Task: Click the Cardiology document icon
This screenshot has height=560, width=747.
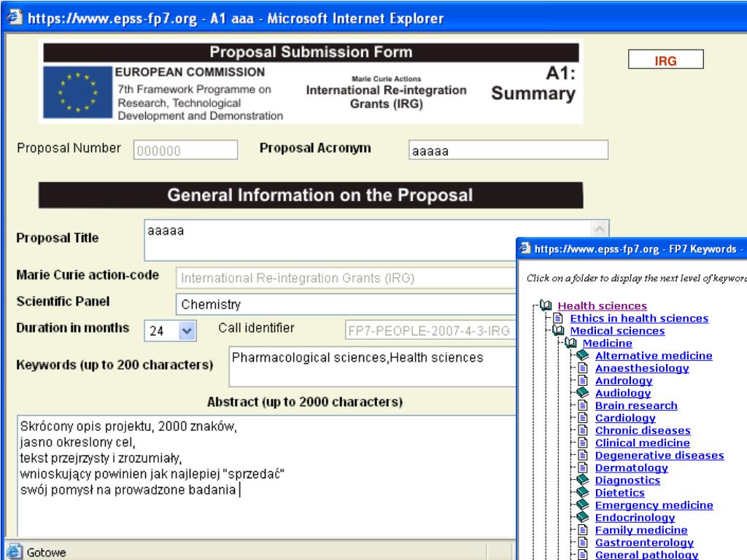Action: pos(583,418)
